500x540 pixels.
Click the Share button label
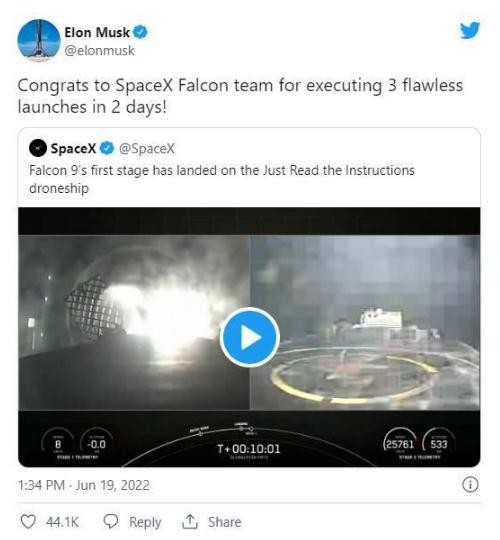[225, 522]
